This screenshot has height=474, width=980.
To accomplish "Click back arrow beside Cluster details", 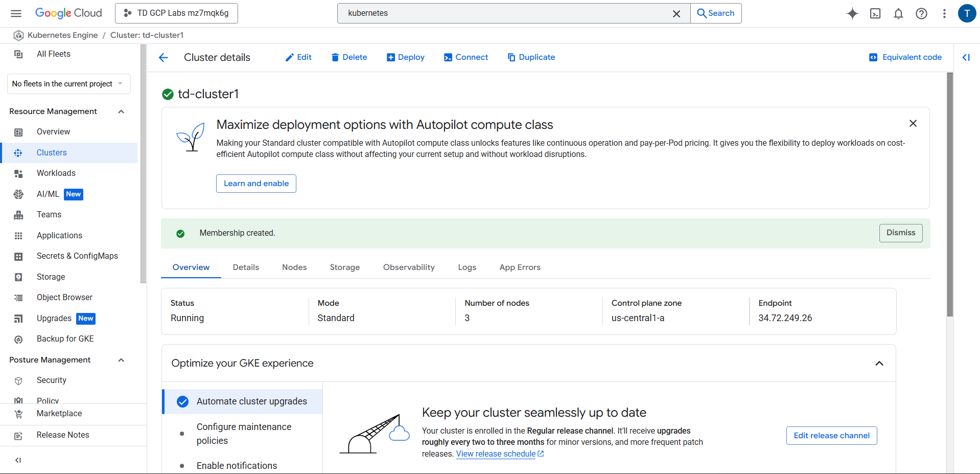I will pos(164,58).
